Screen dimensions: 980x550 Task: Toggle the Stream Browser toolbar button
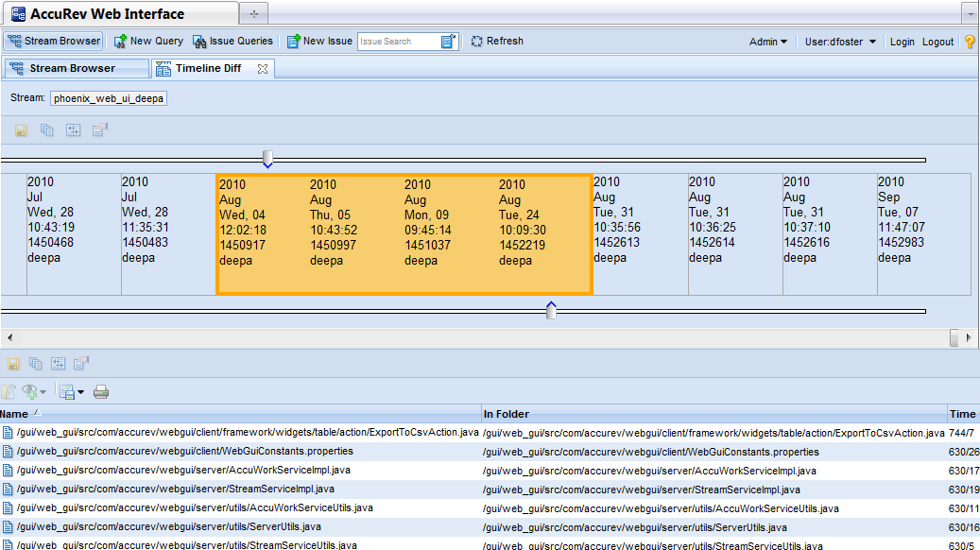[x=53, y=42]
